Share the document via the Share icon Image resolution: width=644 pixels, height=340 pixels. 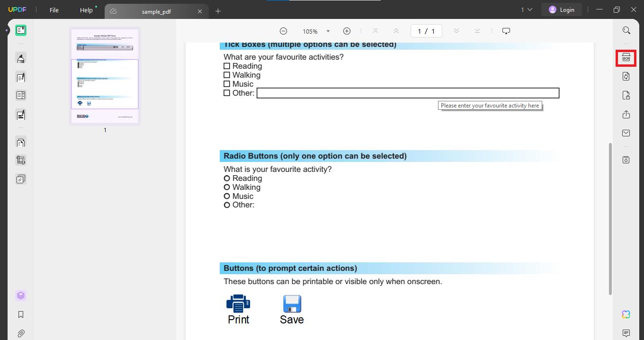pos(626,114)
